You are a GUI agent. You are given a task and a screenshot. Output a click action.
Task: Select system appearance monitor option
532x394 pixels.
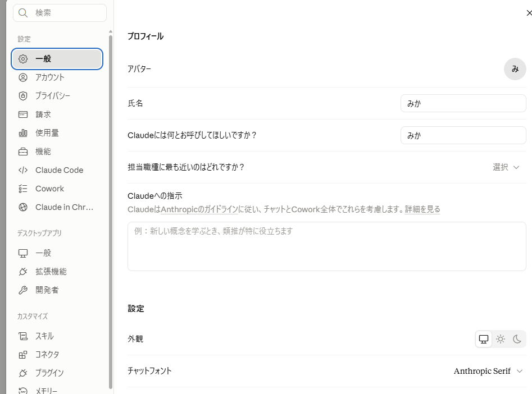point(484,339)
